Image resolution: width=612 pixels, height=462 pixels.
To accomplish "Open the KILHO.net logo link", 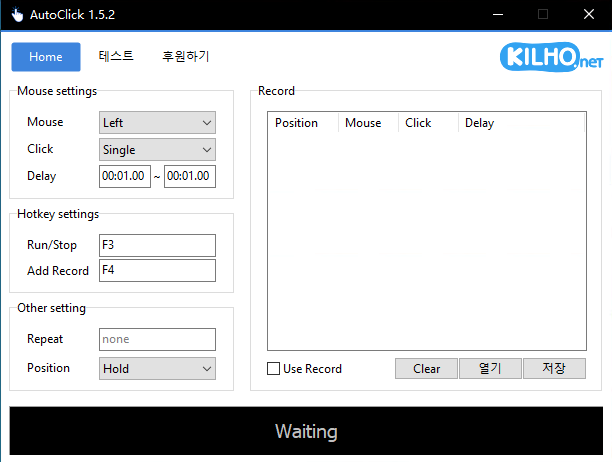I will point(552,57).
